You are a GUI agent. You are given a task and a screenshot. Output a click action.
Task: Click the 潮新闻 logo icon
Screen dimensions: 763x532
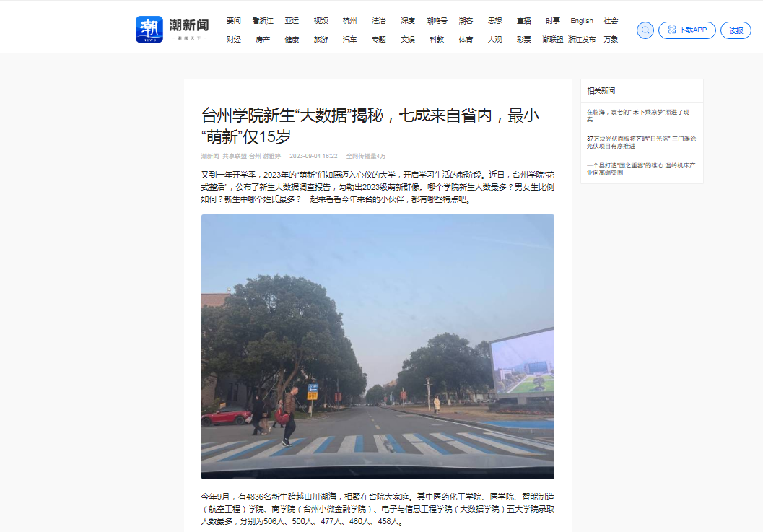(x=149, y=30)
